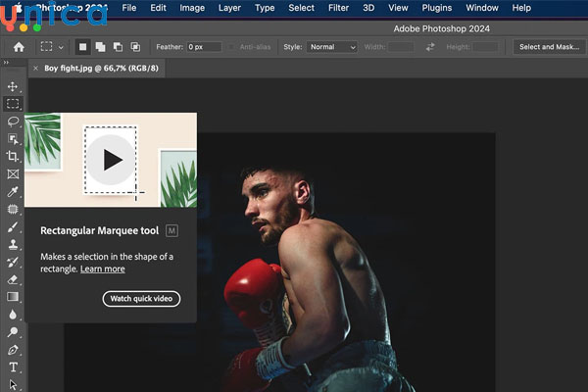Select the Lasso tool in toolbar
This screenshot has width=588, height=392.
click(13, 122)
